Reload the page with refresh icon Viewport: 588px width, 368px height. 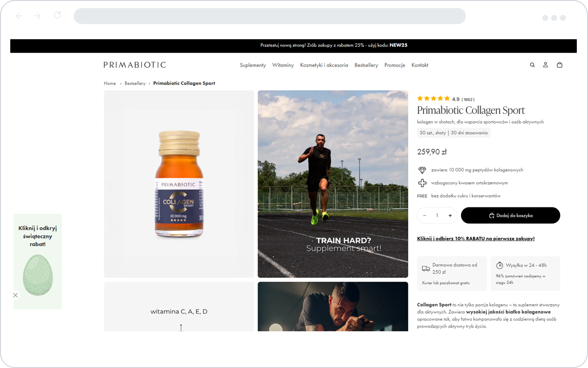(57, 15)
